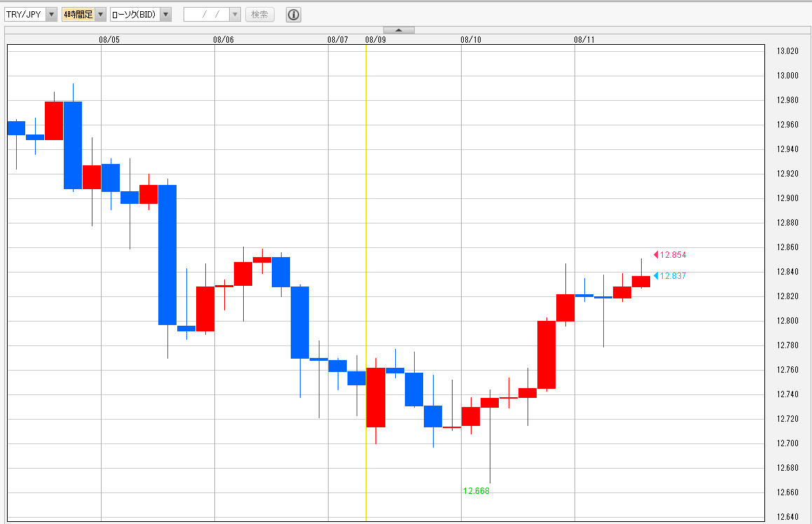Click the date input field

(x=207, y=15)
